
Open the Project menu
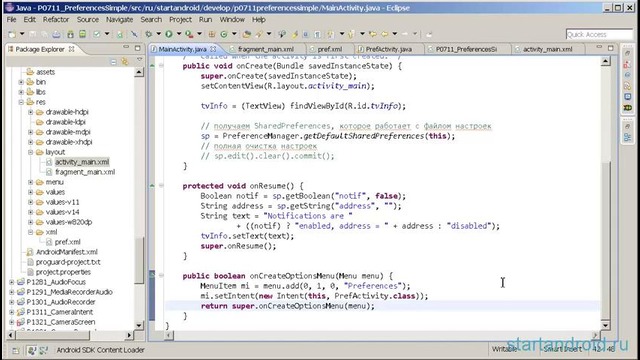tap(180, 20)
